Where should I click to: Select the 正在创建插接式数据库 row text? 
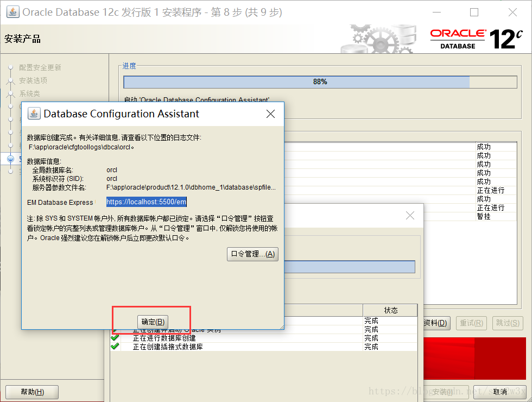(x=168, y=347)
